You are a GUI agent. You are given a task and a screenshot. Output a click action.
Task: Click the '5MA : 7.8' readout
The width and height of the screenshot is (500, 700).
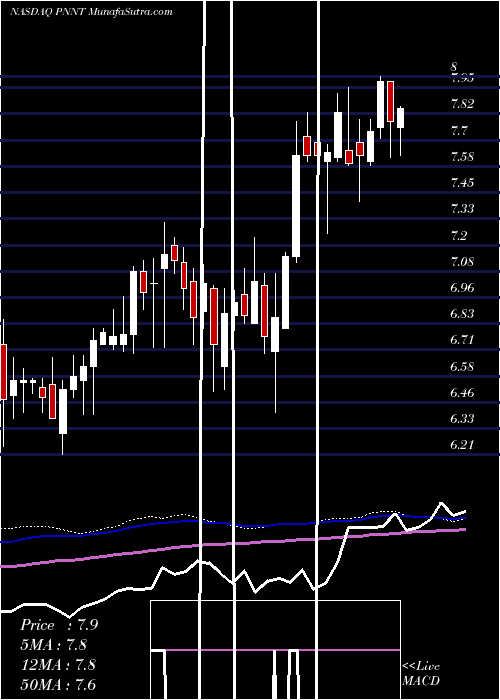(x=54, y=645)
